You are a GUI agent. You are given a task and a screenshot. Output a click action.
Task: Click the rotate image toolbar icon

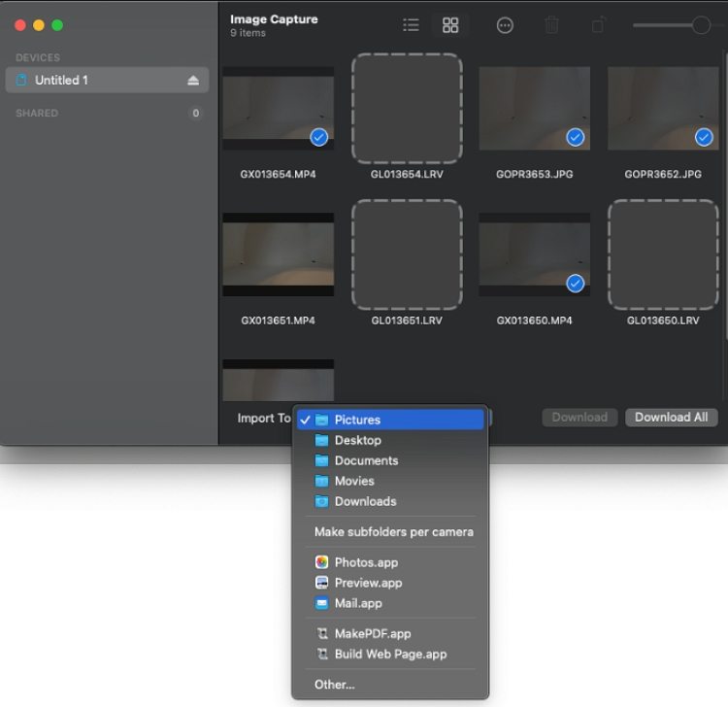(x=599, y=25)
